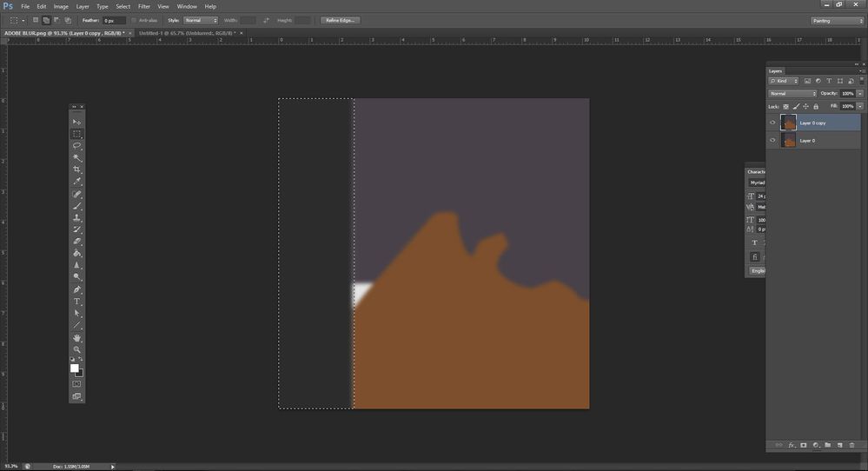Select the Lasso tool
Image resolution: width=868 pixels, height=471 pixels.
point(77,146)
